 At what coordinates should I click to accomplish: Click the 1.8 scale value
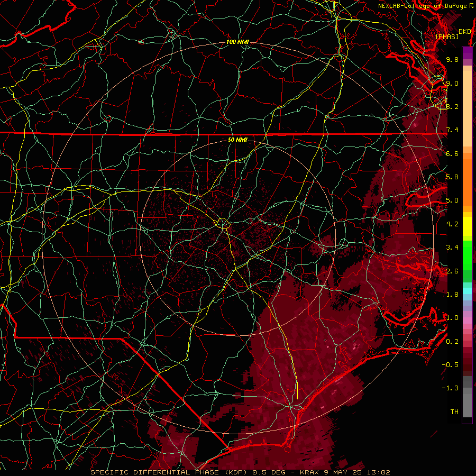click(x=452, y=295)
